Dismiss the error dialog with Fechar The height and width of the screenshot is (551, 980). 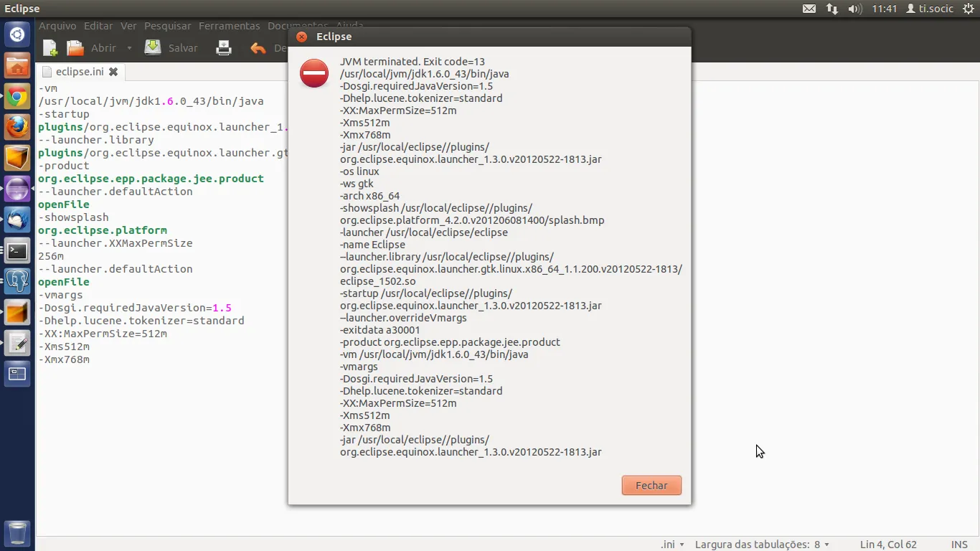651,486
